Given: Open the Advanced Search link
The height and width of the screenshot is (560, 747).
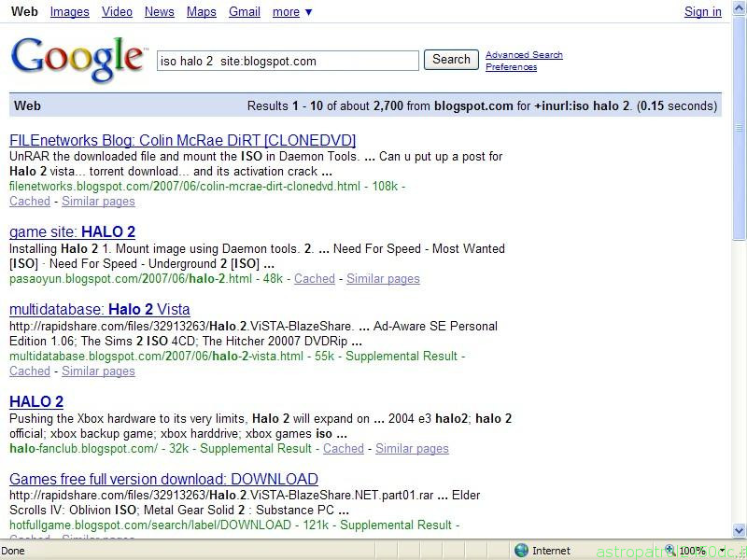Looking at the screenshot, I should pos(524,55).
